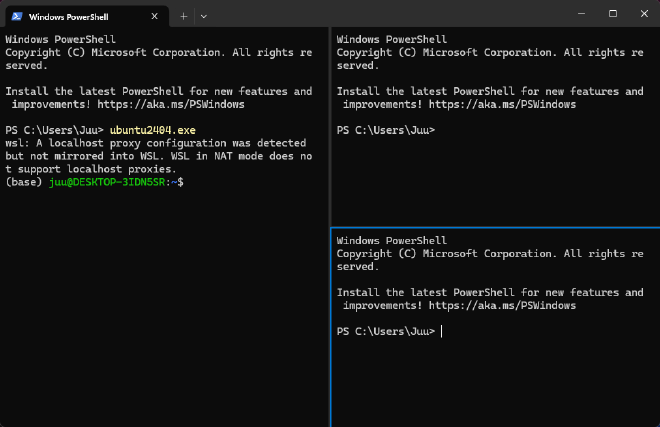Click the vertical divider between left and right panes

[x=330, y=227]
